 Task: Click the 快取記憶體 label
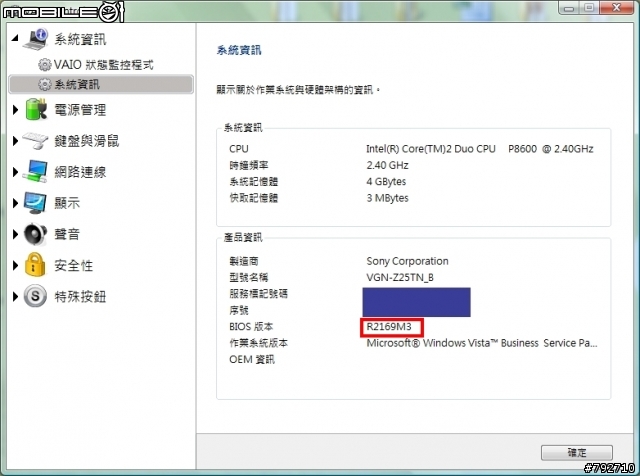(x=253, y=198)
